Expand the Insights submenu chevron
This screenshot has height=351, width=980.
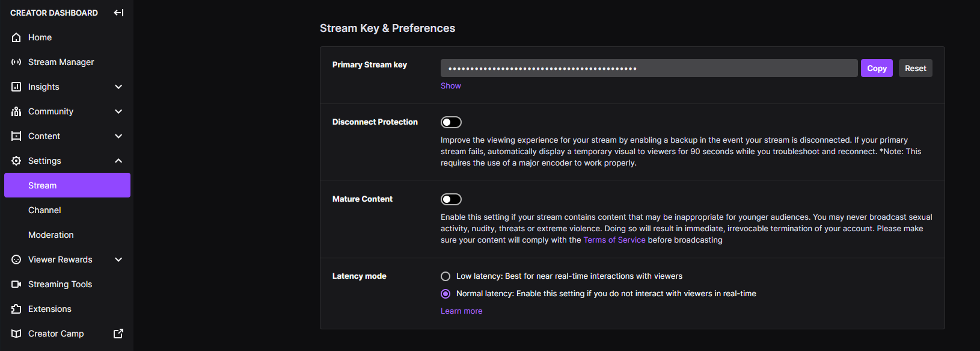pyautogui.click(x=118, y=87)
